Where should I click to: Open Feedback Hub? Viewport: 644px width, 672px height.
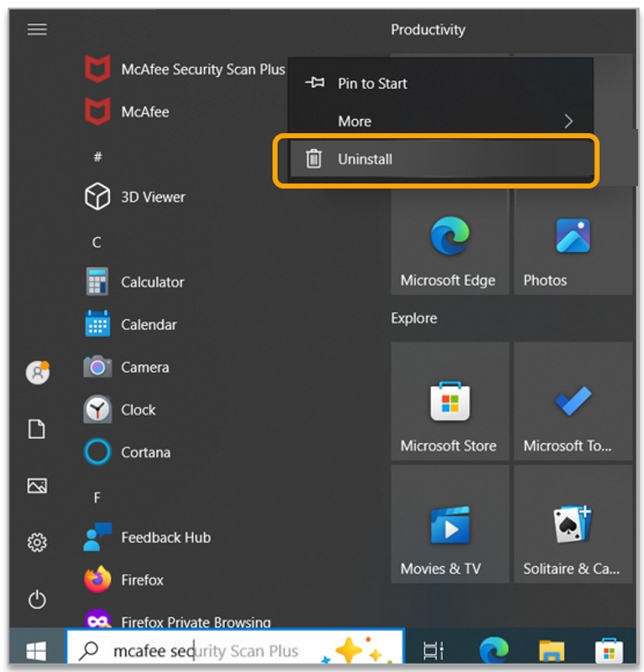pyautogui.click(x=164, y=538)
